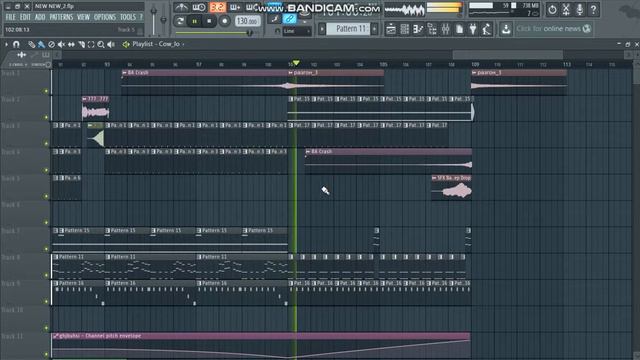This screenshot has height=360, width=640.
Task: Toggle wait for input before recording
Action: [199, 7]
